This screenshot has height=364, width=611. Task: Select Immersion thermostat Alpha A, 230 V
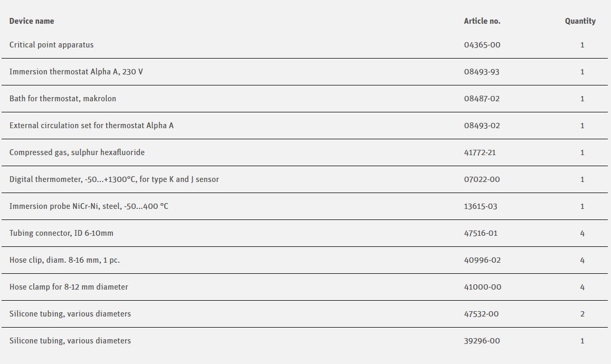(76, 72)
